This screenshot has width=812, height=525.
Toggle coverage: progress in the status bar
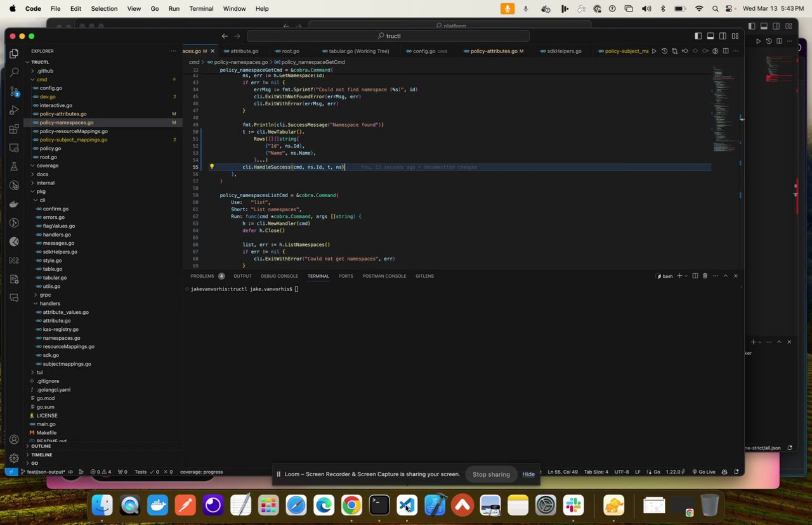click(x=201, y=472)
